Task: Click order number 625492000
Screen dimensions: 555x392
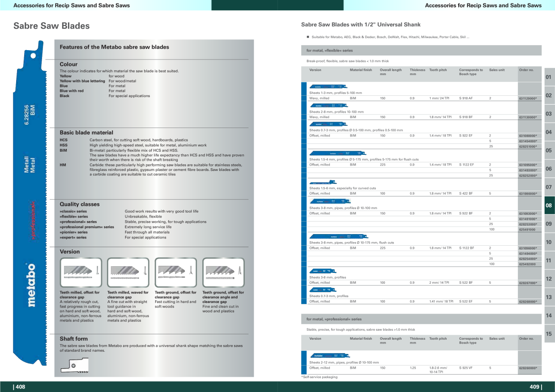Action: pos(527,264)
